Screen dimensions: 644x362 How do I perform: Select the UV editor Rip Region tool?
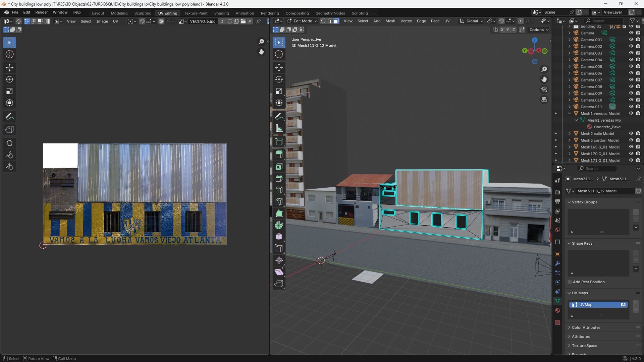9,130
